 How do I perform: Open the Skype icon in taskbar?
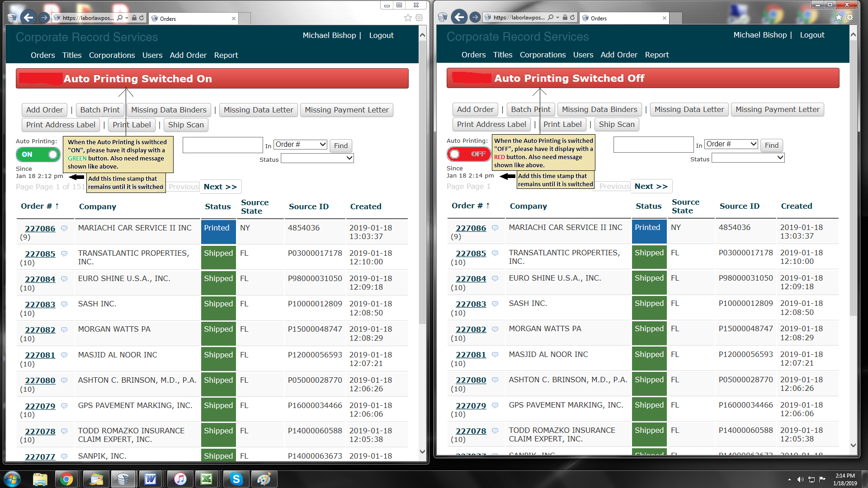(x=236, y=479)
